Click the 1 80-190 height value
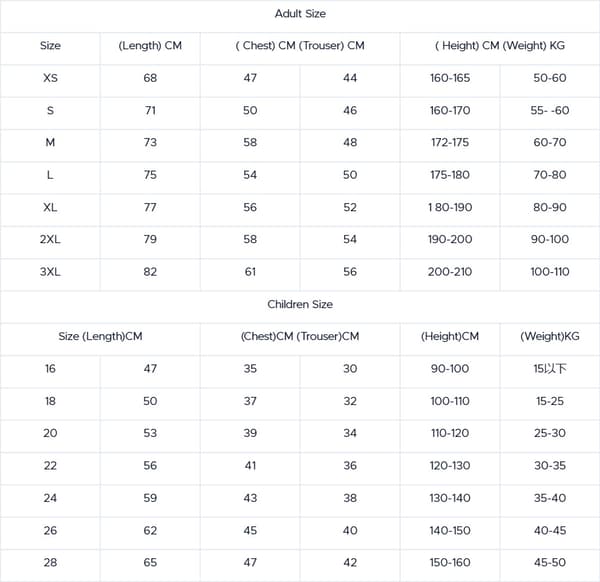600x582 pixels. click(450, 207)
